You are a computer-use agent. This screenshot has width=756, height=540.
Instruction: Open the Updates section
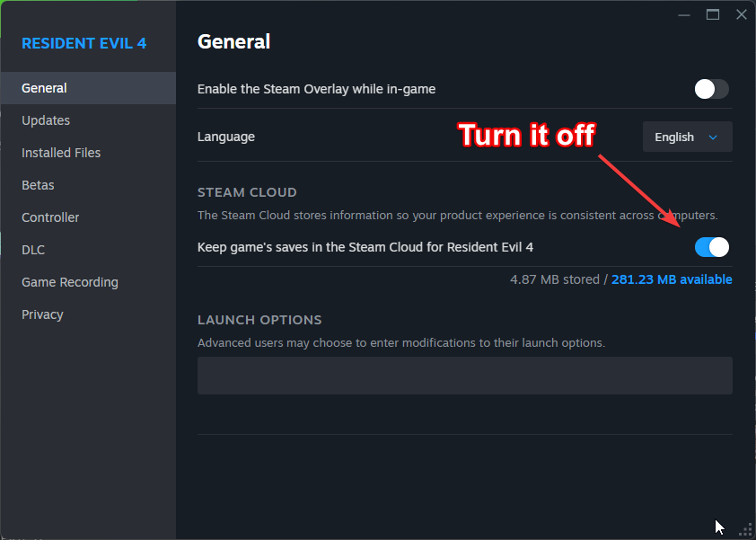pos(46,120)
